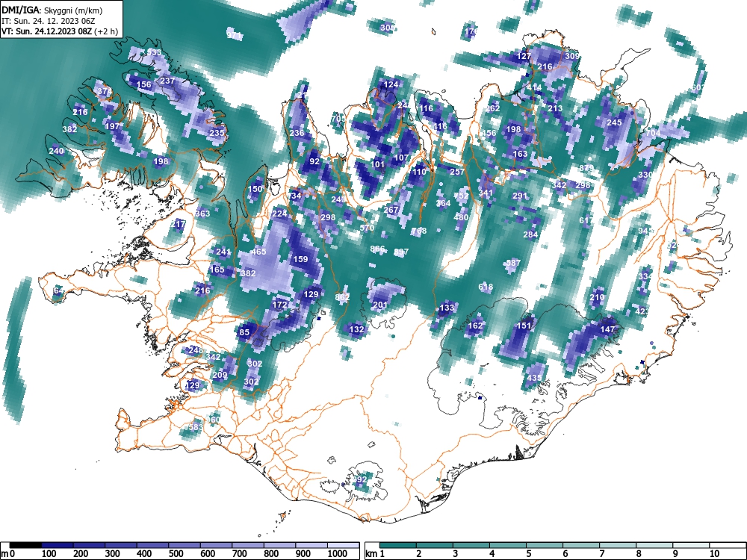Viewport: 747px width, 560px height.
Task: Click the visibility value 224 on the map
Action: click(x=279, y=214)
